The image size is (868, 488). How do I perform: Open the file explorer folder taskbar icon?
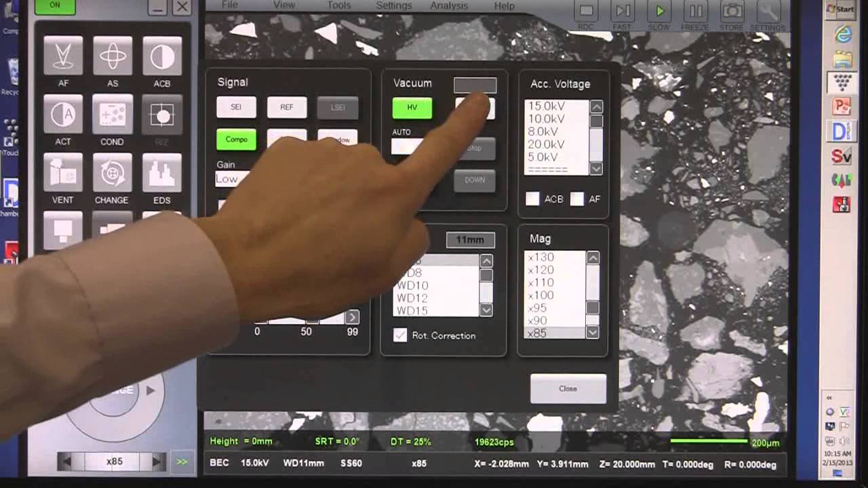point(842,59)
